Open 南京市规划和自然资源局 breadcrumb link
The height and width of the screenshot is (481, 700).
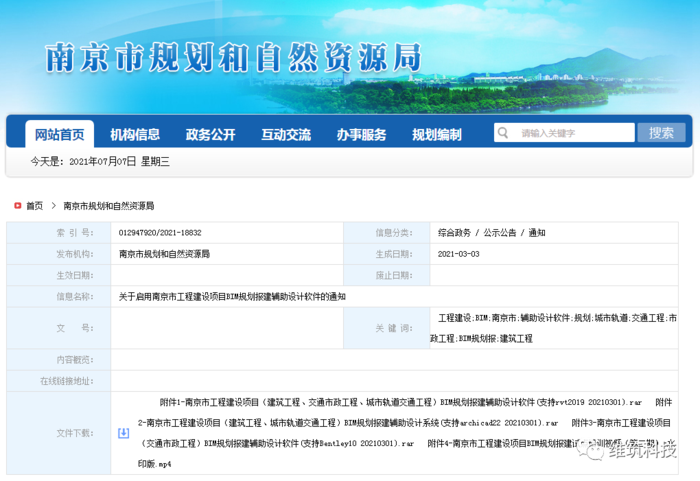click(x=108, y=206)
